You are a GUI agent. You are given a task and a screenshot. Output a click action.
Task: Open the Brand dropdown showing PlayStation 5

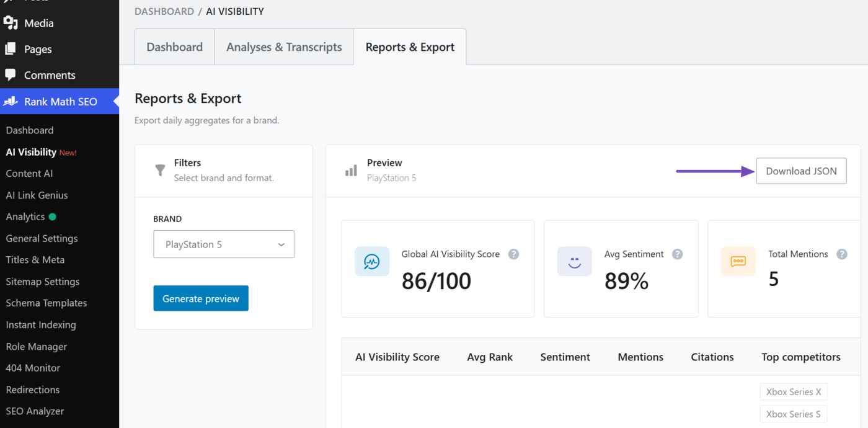click(x=224, y=244)
